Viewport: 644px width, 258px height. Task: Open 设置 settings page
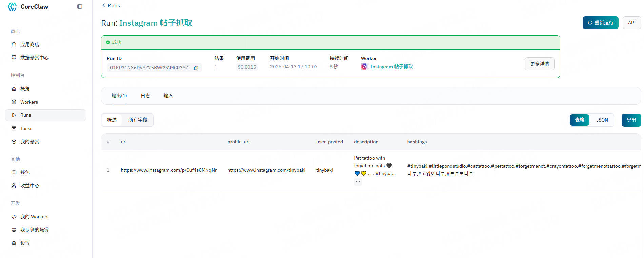[x=25, y=243]
